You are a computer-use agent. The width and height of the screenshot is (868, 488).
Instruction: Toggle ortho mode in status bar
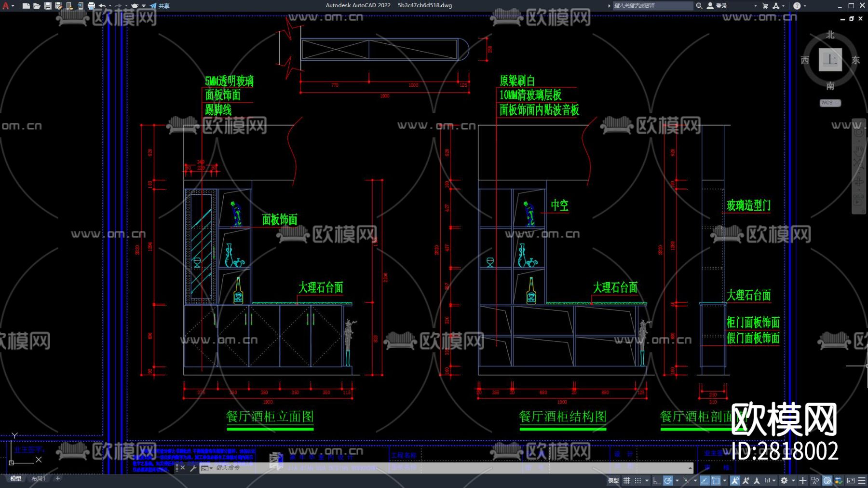point(657,480)
